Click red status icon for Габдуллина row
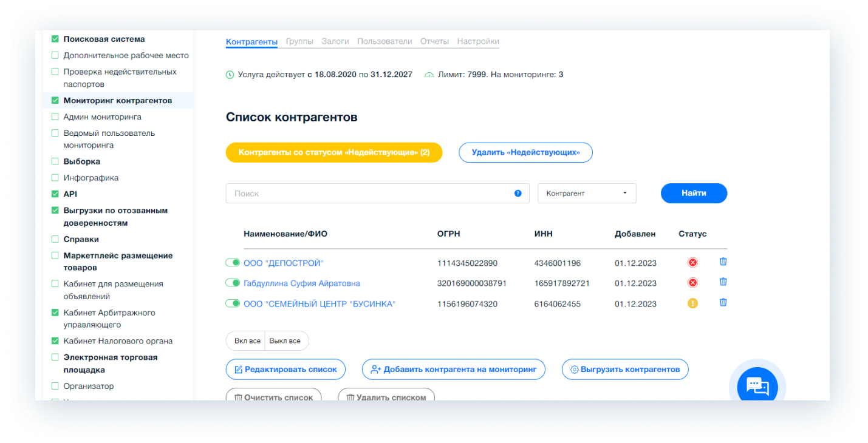This screenshot has width=868, height=443. (692, 283)
